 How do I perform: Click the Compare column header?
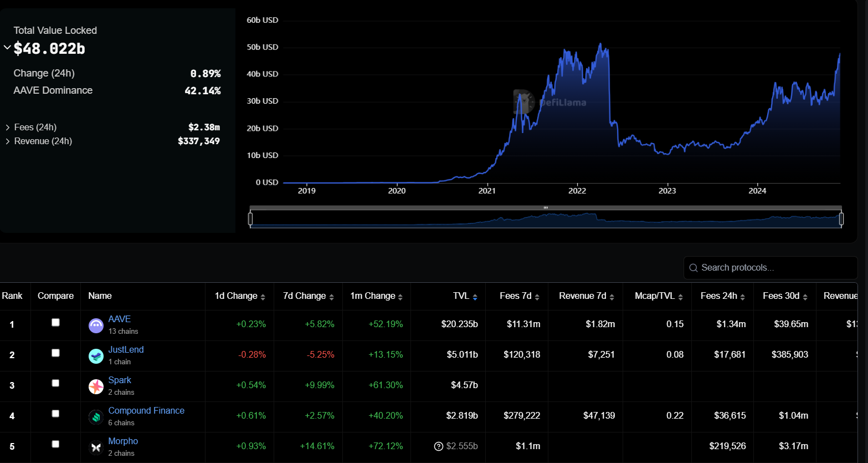coord(55,296)
